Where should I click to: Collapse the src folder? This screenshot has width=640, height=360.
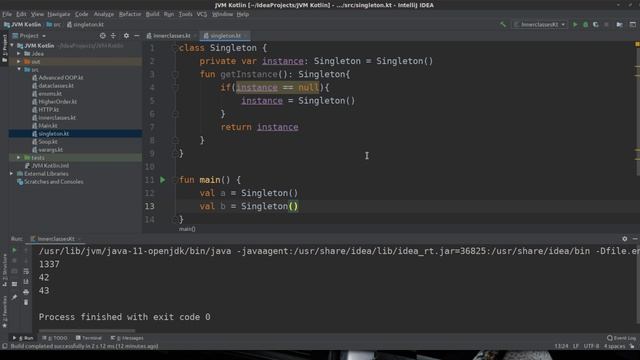coord(18,70)
